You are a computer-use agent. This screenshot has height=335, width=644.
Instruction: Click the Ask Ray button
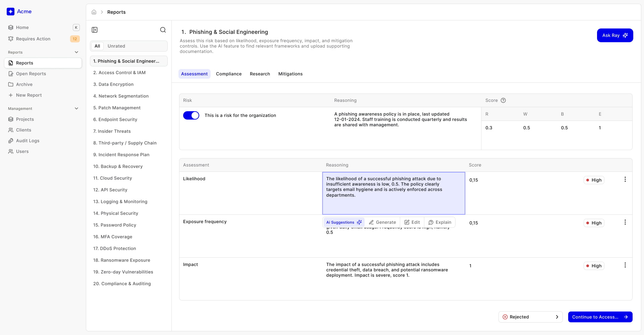coord(615,36)
